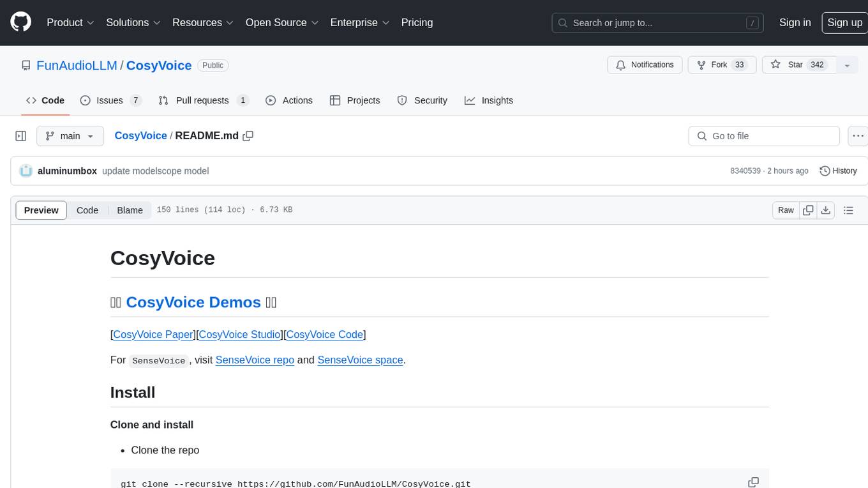The width and height of the screenshot is (868, 488).
Task: Open the SenseVoice repo link
Action: tap(255, 360)
